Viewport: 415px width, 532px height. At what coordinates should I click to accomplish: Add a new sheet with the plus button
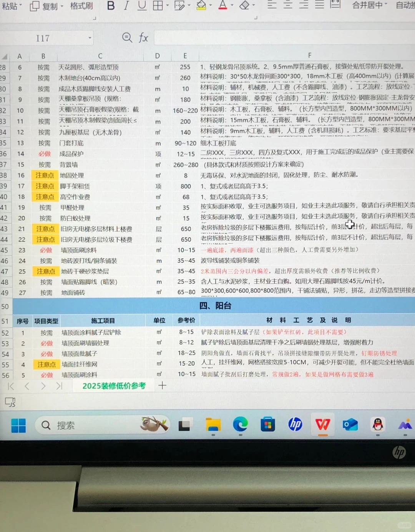162,385
